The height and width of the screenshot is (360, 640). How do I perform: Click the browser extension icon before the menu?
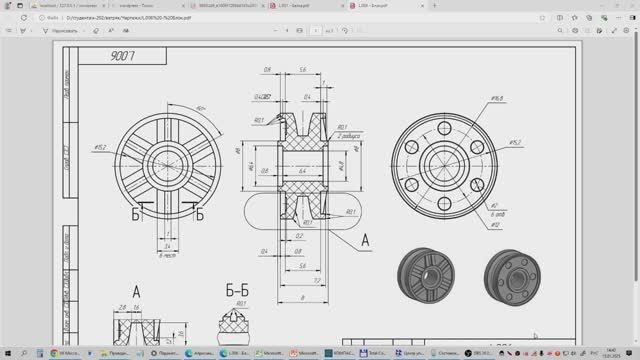click(x=604, y=18)
